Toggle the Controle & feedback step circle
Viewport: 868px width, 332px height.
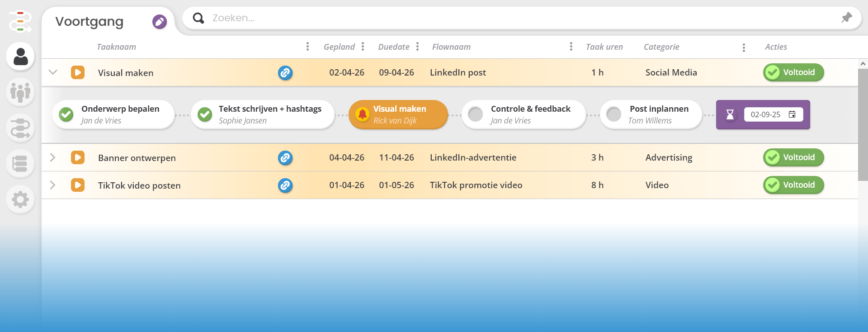(476, 114)
